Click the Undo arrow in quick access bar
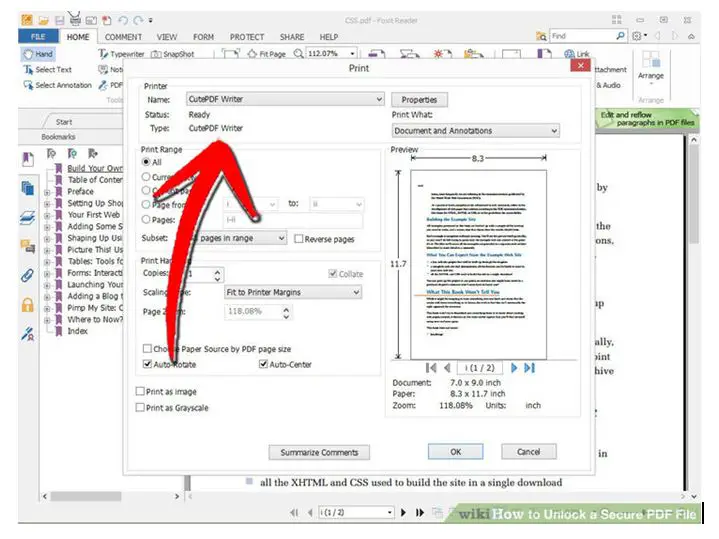Image resolution: width=719 pixels, height=539 pixels. pyautogui.click(x=122, y=20)
